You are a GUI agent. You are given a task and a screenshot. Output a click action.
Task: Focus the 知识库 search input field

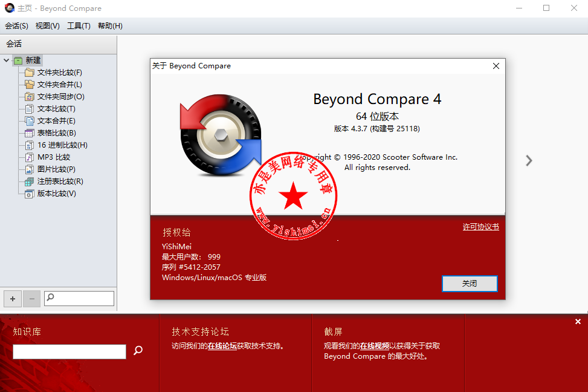coord(69,352)
